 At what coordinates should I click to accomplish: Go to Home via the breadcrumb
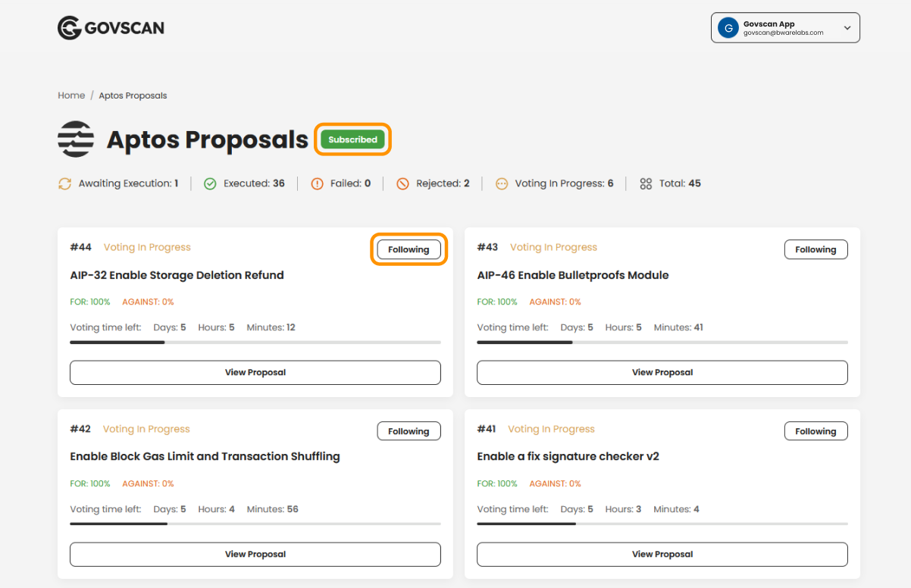(71, 95)
